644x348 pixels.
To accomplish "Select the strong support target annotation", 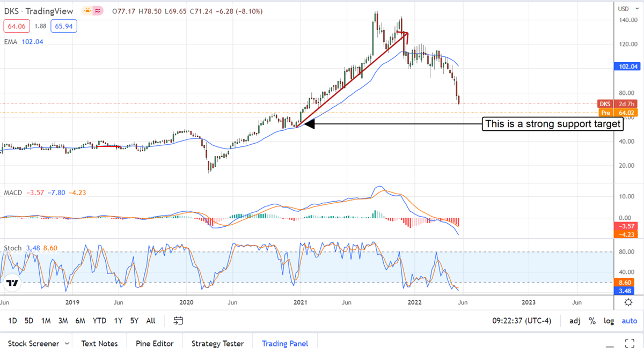I will (x=552, y=124).
